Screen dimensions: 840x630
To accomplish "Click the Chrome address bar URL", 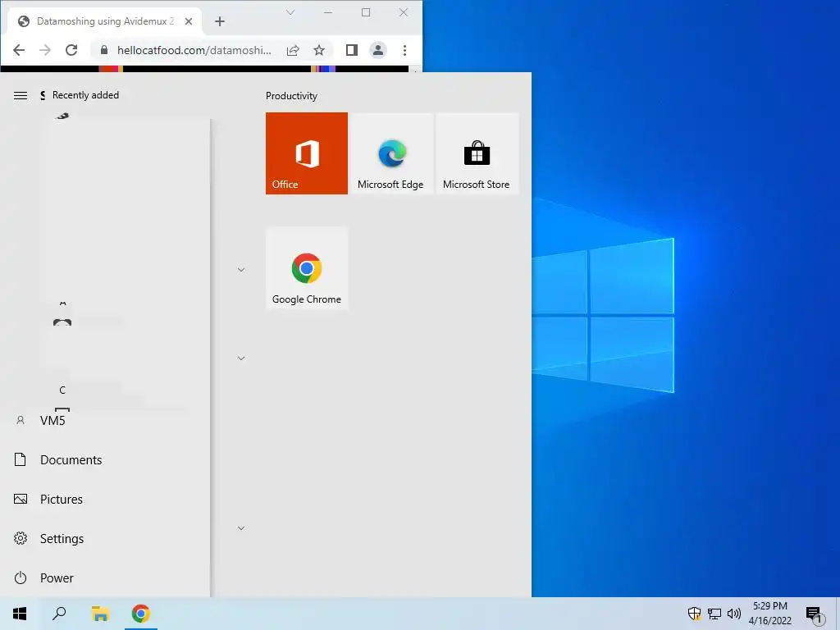I will [x=194, y=50].
